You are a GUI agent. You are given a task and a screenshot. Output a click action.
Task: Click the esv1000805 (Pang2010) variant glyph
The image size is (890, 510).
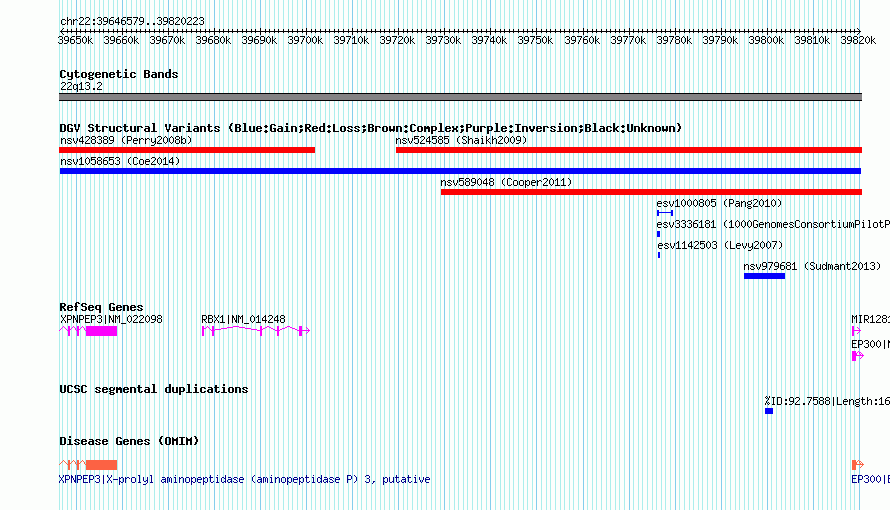[x=665, y=213]
